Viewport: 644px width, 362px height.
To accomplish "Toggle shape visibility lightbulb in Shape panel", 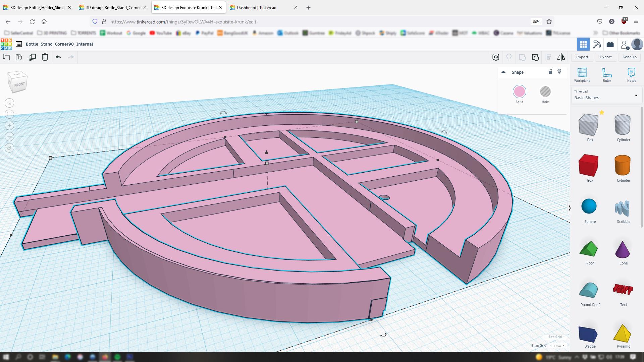I will (x=559, y=72).
